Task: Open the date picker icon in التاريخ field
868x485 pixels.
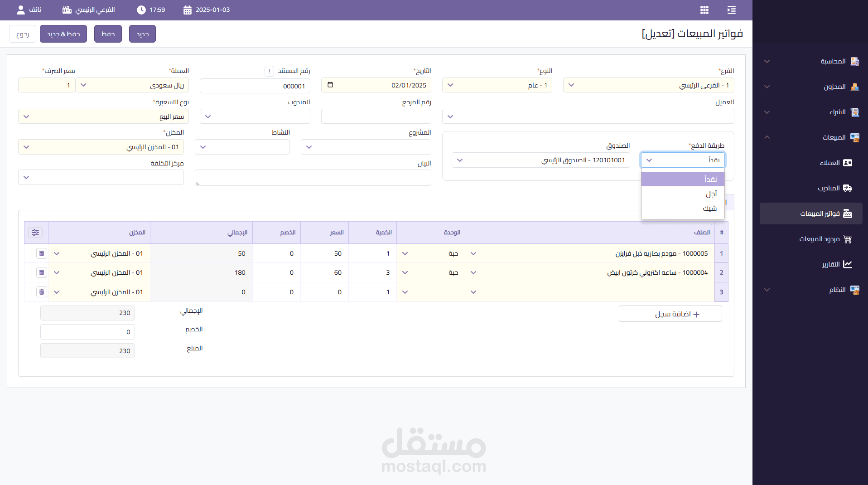Action: (330, 85)
